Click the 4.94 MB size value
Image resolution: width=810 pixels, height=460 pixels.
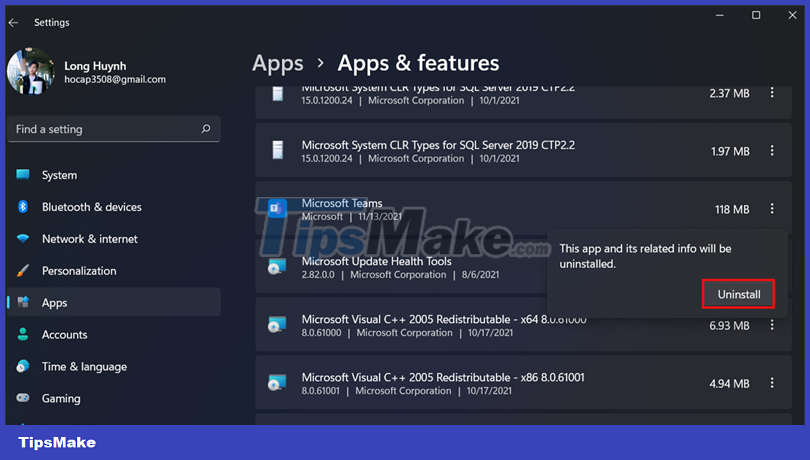point(729,384)
